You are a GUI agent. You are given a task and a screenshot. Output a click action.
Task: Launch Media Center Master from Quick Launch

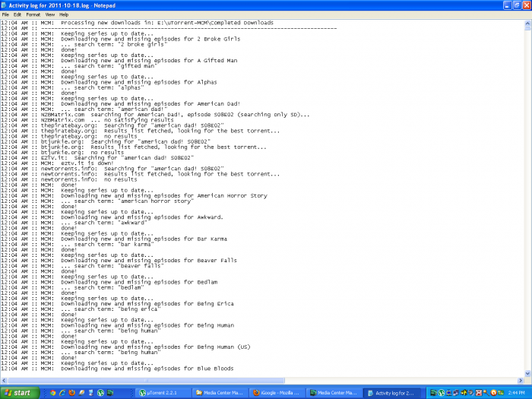click(110, 393)
